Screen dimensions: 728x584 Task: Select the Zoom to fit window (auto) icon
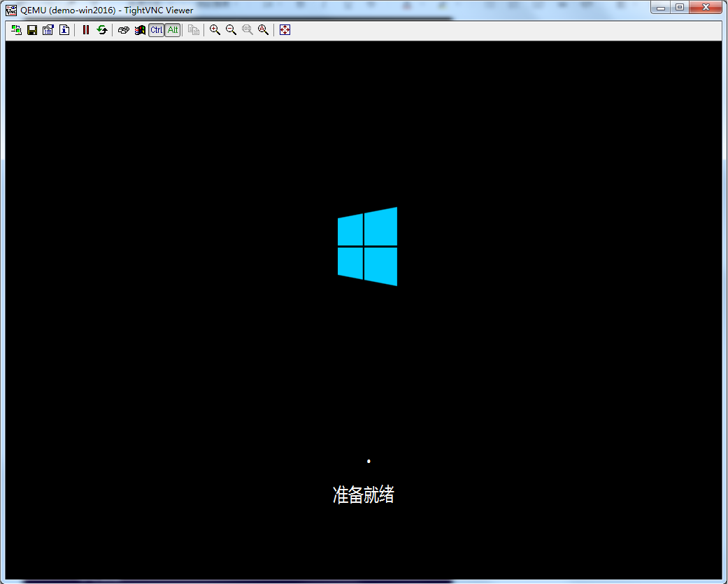tap(263, 30)
